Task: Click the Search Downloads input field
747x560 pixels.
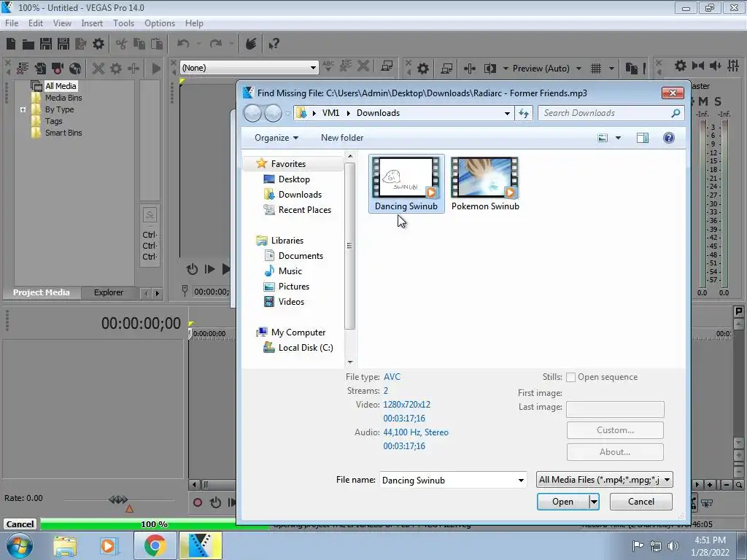Action: coord(605,113)
